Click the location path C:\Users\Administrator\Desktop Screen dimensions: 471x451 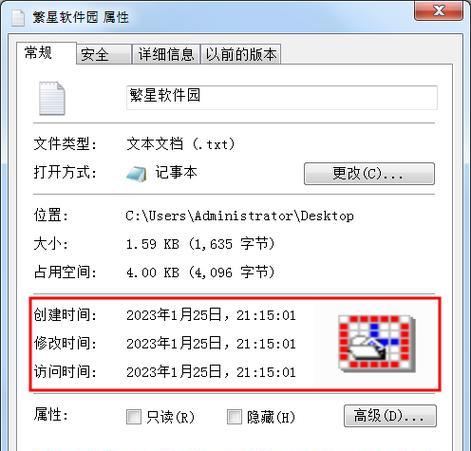click(x=240, y=216)
